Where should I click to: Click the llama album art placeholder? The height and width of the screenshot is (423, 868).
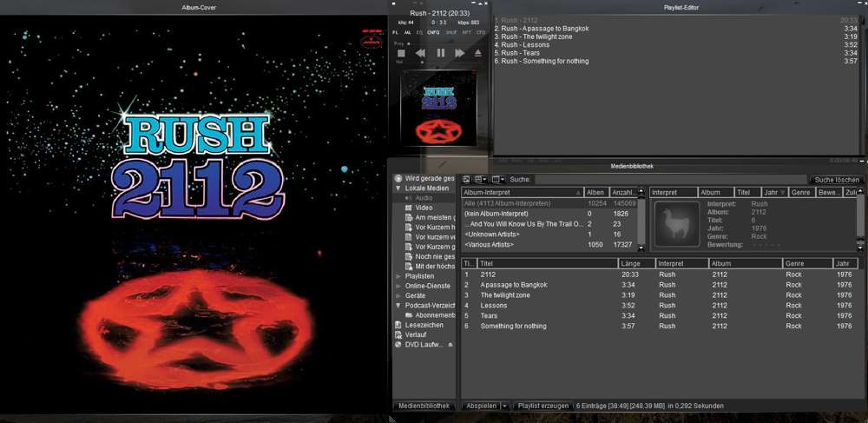[x=676, y=222]
